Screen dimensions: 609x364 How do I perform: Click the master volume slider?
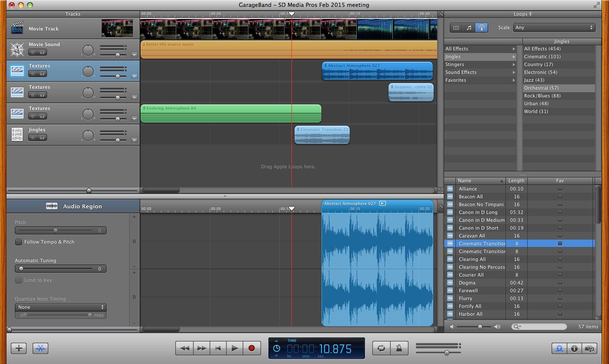click(x=438, y=352)
